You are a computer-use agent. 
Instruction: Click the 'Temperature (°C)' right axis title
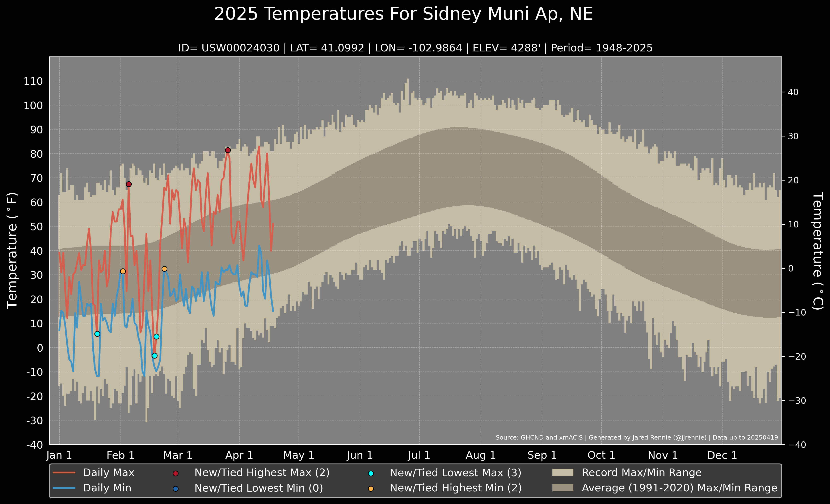point(818,251)
